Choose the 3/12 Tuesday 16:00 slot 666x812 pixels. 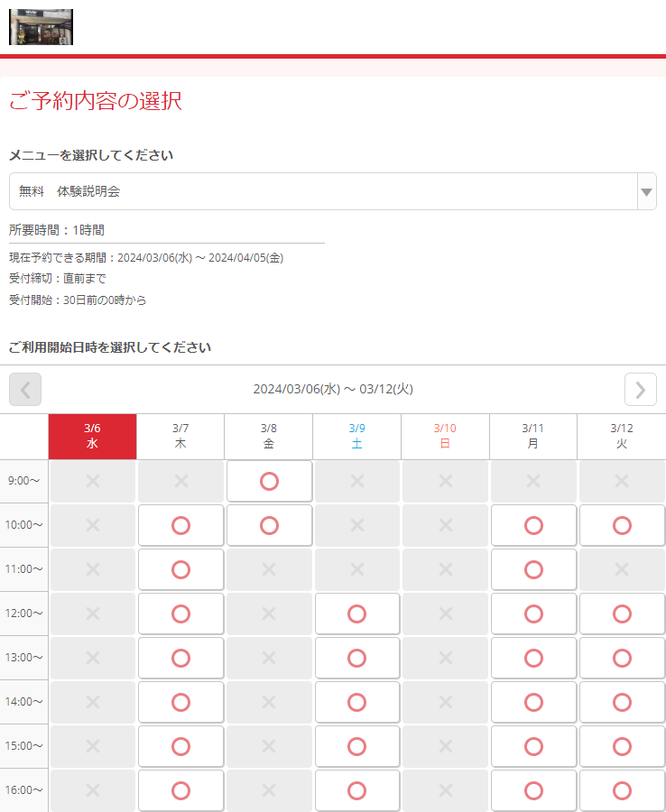point(621,790)
